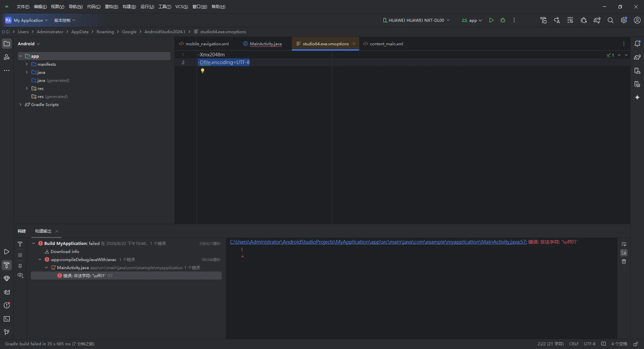Open the Notifications bell in right sidebar
644x349 pixels.
(637, 44)
